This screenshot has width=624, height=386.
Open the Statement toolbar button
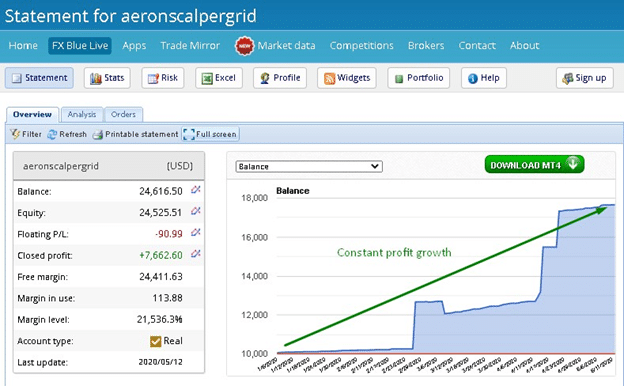coord(39,78)
